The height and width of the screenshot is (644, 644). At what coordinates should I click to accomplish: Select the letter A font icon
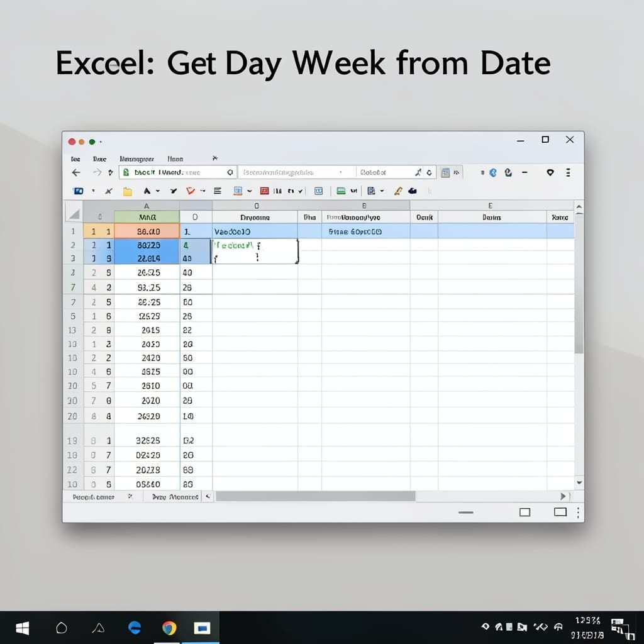pyautogui.click(x=147, y=191)
